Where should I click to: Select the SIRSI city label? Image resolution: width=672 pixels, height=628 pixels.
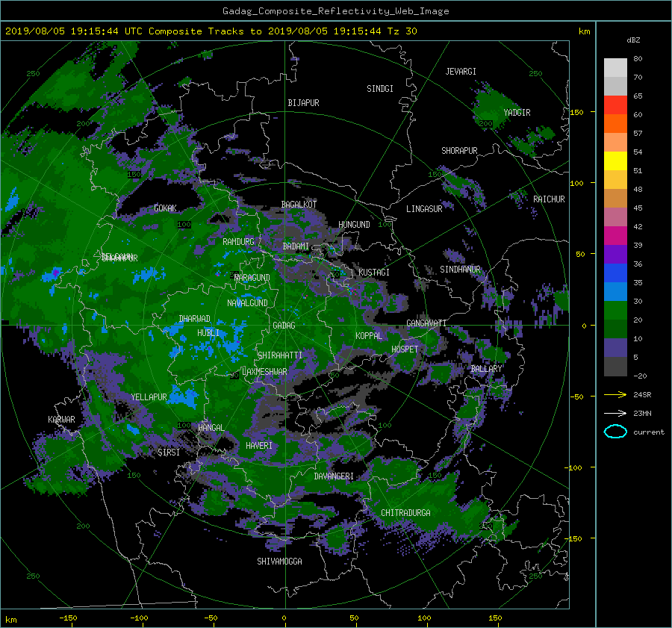(169, 453)
